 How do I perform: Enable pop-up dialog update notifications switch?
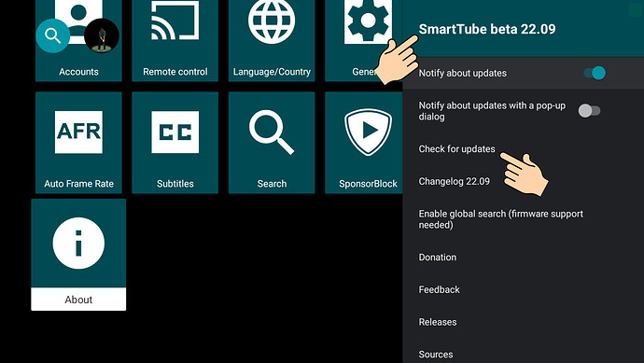pos(589,110)
